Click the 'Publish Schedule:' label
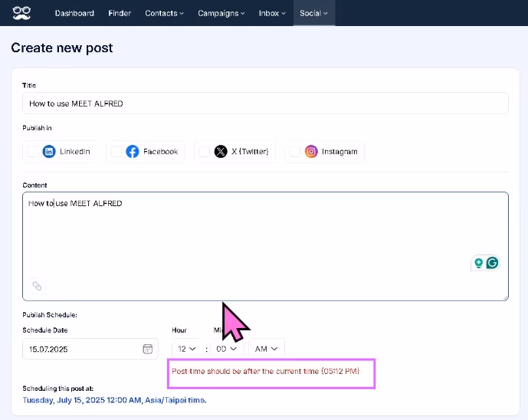528x420 pixels. tap(50, 315)
